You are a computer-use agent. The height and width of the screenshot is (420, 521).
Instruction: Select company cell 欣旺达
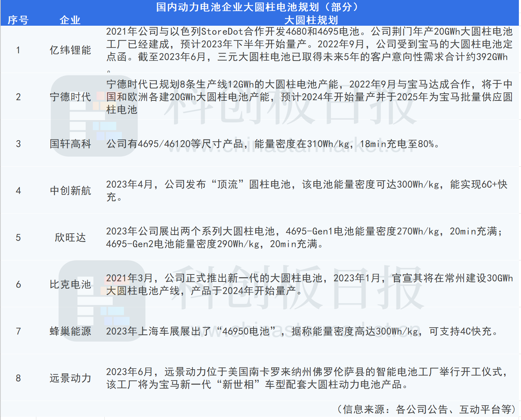click(70, 237)
